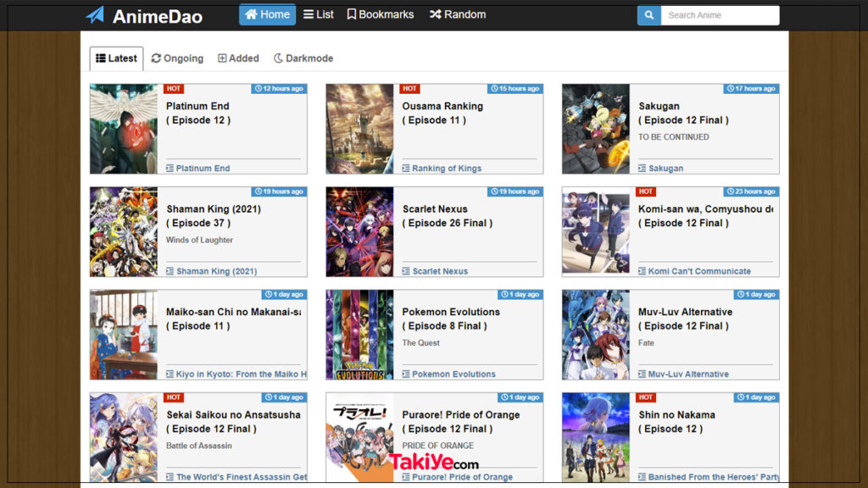Image resolution: width=868 pixels, height=488 pixels.
Task: Switch to the Latest tab
Action: click(116, 58)
